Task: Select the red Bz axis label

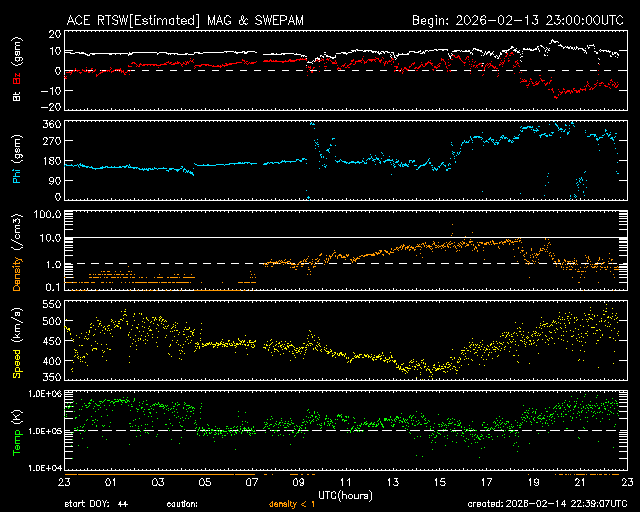Action: tap(17, 78)
